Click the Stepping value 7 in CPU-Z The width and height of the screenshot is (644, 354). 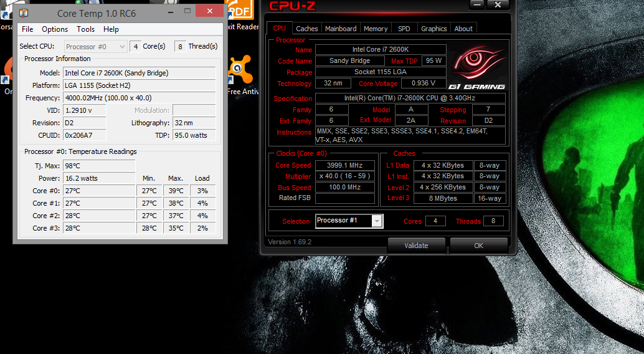point(488,109)
